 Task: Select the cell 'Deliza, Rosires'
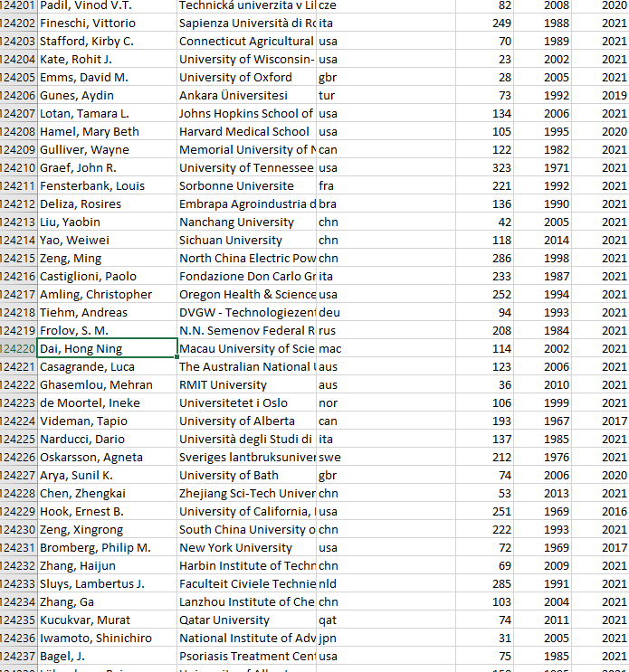coord(107,204)
